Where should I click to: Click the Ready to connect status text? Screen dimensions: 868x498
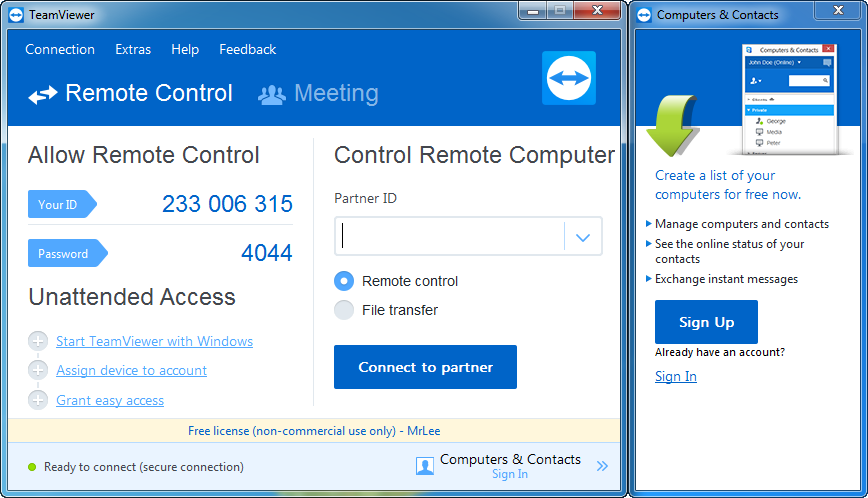point(144,467)
